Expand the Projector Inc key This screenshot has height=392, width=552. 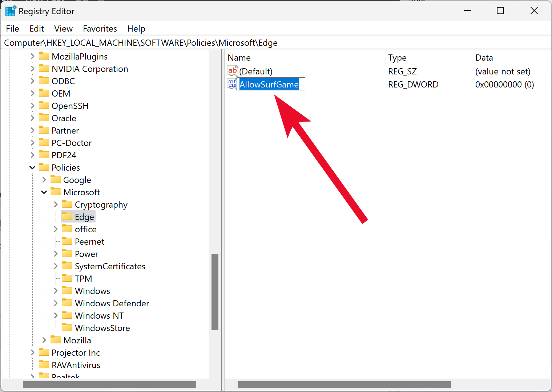32,352
